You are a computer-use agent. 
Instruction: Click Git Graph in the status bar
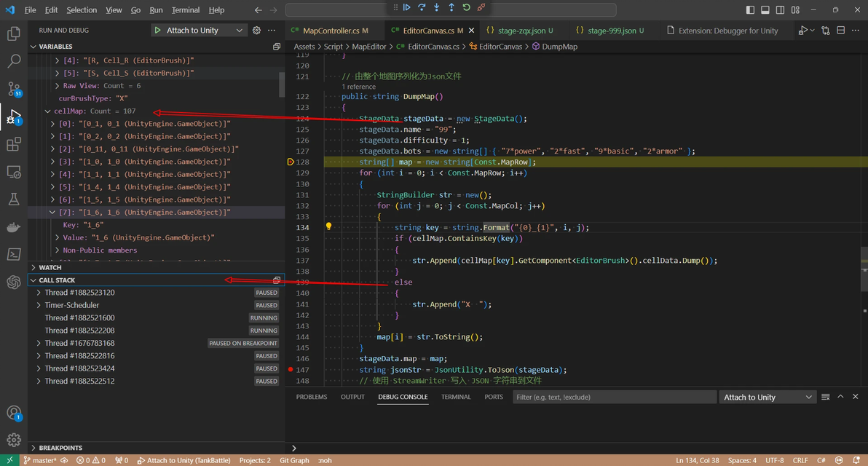click(294, 460)
